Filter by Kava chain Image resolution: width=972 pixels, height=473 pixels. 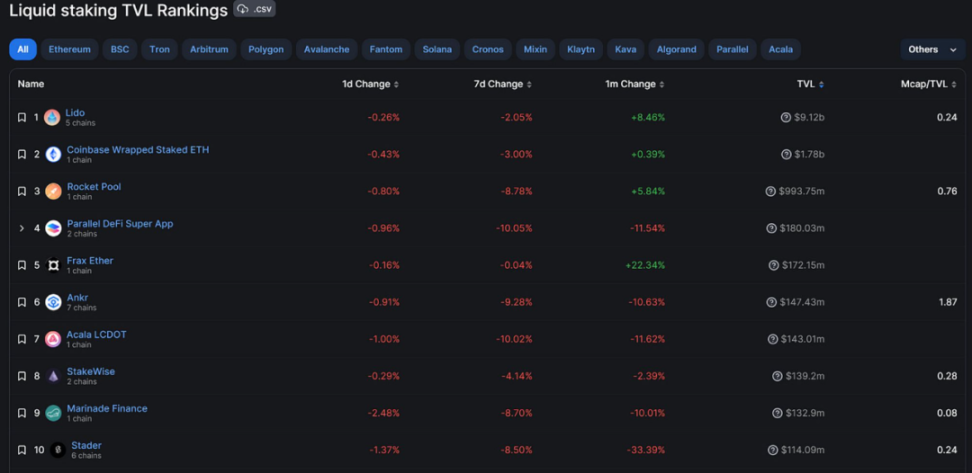point(625,50)
